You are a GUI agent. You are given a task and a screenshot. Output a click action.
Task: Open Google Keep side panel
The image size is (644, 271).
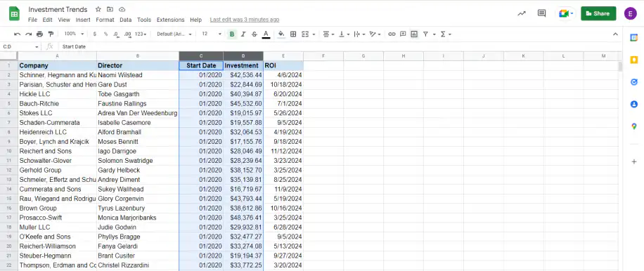(633, 60)
